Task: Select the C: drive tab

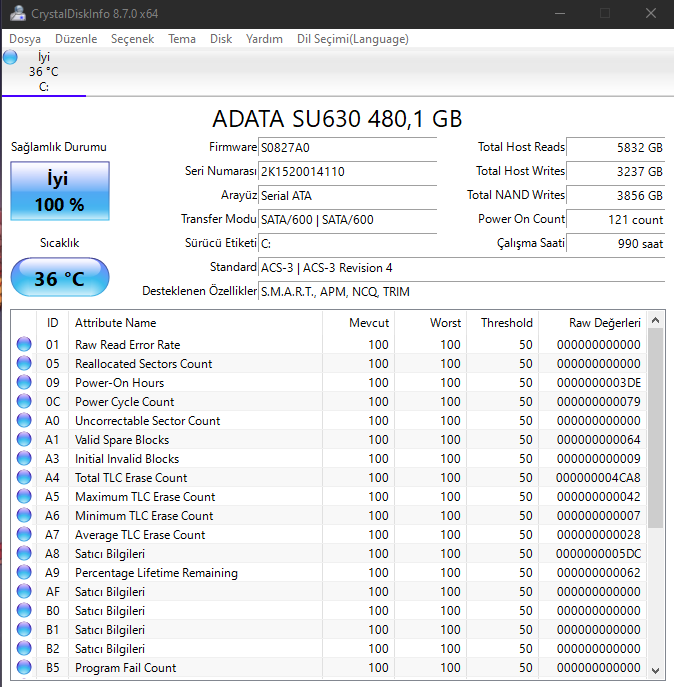Action: tap(44, 72)
